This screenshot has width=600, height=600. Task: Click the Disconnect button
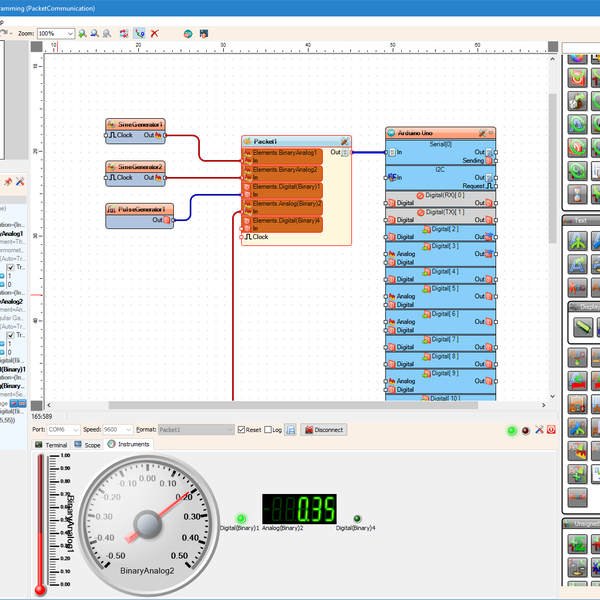tap(322, 430)
